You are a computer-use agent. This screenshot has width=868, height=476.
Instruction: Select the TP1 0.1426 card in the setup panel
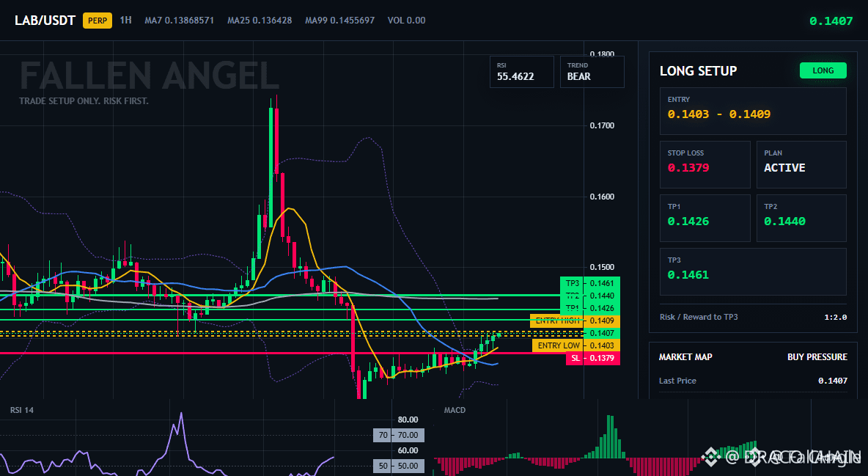[x=705, y=218]
